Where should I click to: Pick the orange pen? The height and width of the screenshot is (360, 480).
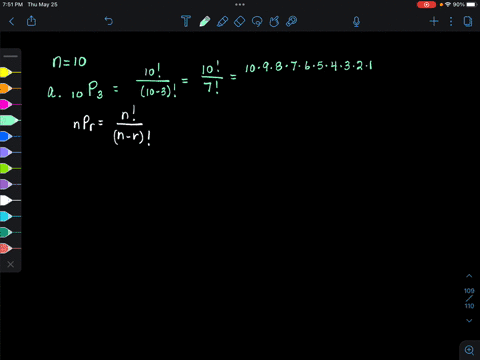pos(10,88)
